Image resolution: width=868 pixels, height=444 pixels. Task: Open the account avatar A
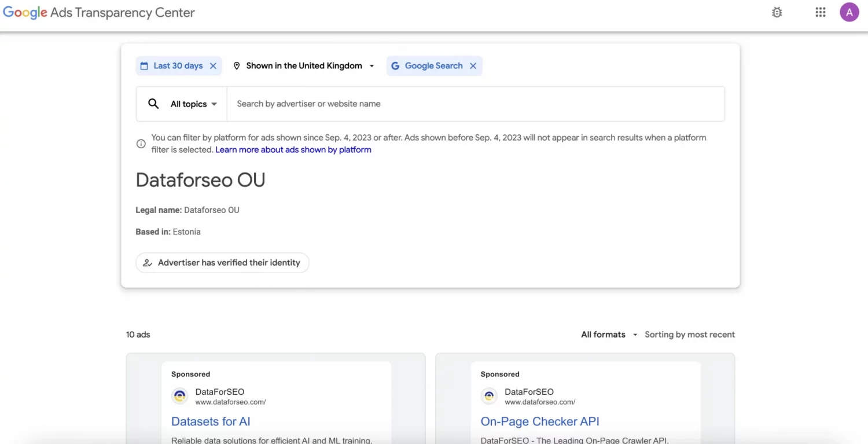[x=849, y=12]
